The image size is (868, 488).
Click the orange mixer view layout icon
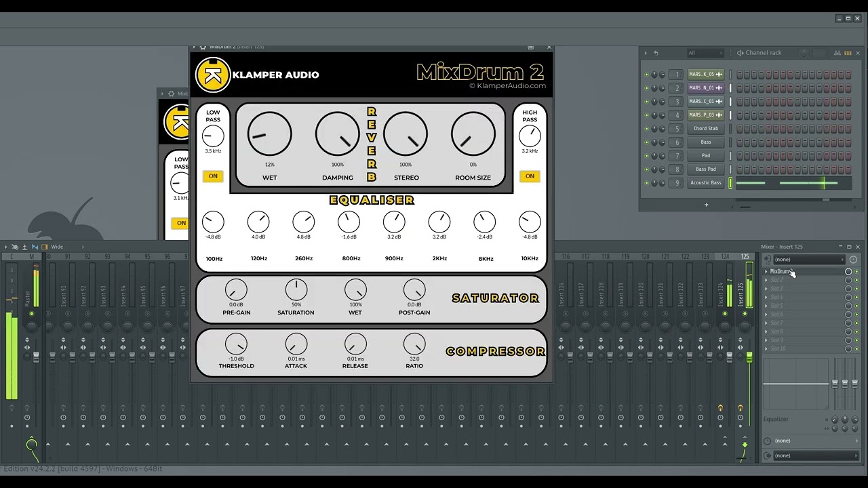[45, 247]
